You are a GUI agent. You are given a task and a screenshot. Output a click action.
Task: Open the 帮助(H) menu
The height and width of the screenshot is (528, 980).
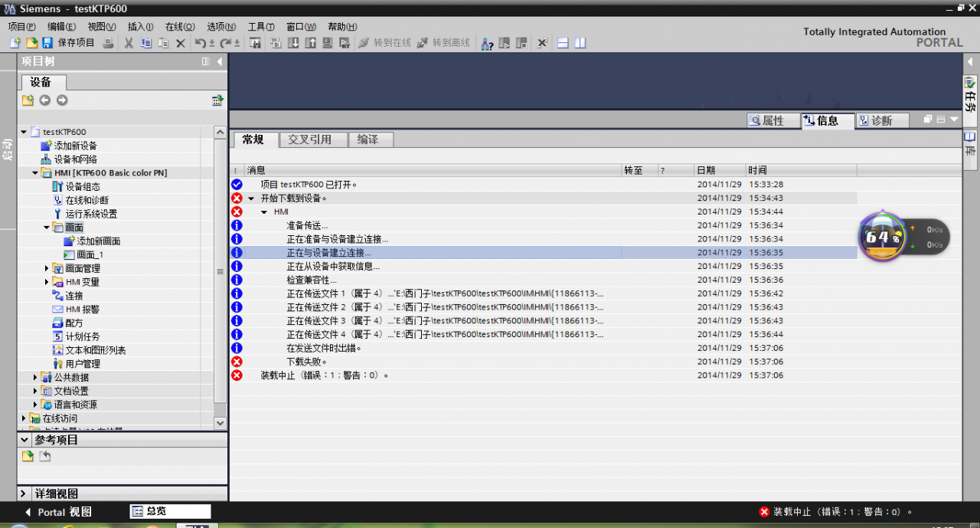pos(342,26)
